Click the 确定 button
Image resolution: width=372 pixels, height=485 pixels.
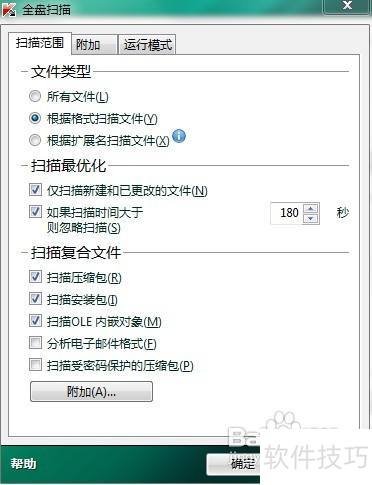click(x=233, y=464)
